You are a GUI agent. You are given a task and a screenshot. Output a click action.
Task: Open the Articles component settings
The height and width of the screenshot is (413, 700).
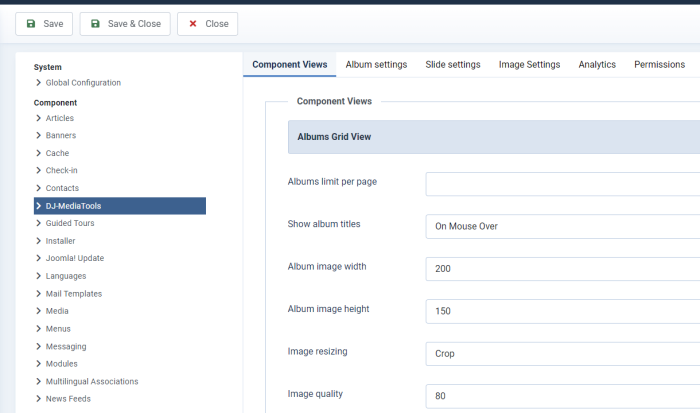tap(60, 118)
